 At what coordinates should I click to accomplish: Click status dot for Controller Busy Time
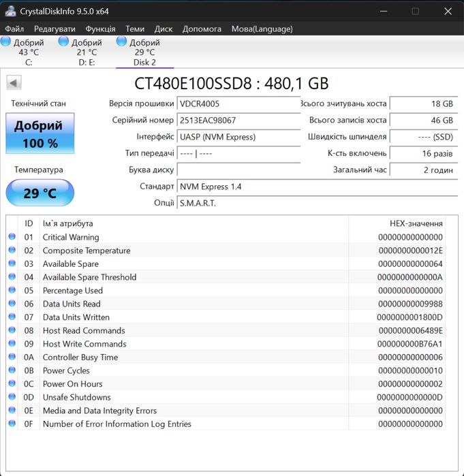pyautogui.click(x=12, y=357)
